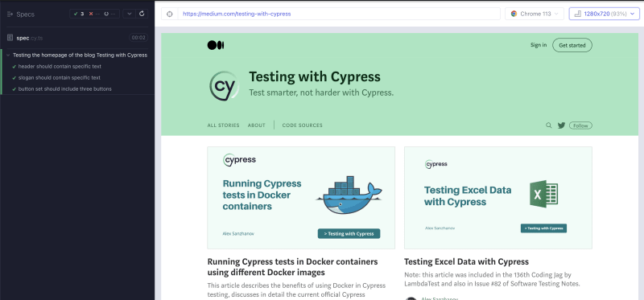Click the search magnifier icon
This screenshot has width=644, height=300.
[x=549, y=125]
